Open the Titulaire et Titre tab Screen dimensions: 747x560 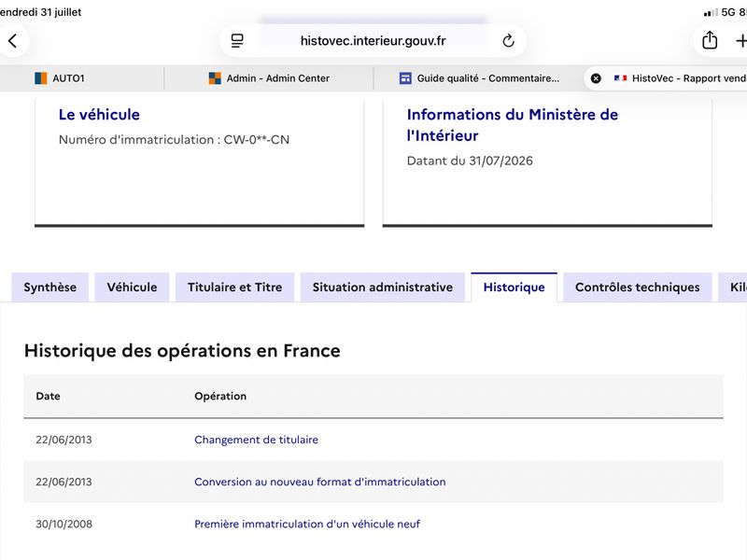(235, 287)
